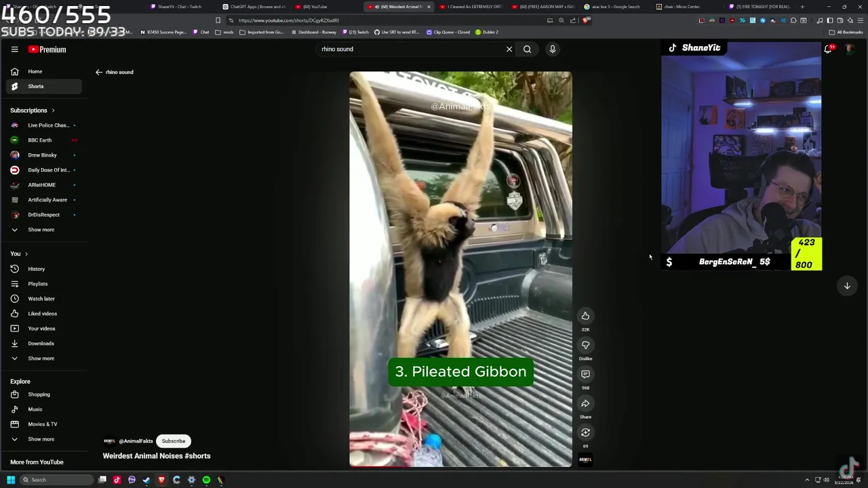
Task: Expand Show more under the You section
Action: point(44,359)
